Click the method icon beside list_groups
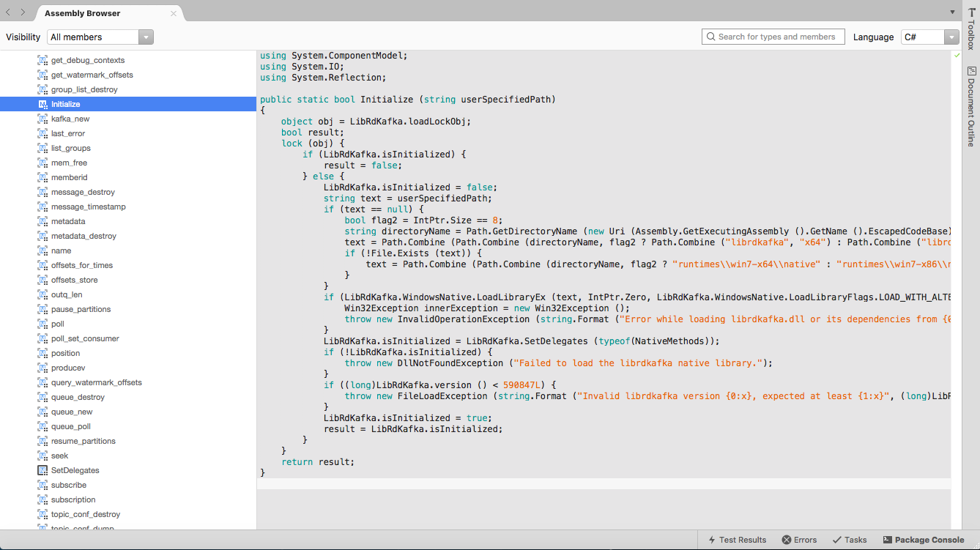The width and height of the screenshot is (980, 550). (x=42, y=148)
